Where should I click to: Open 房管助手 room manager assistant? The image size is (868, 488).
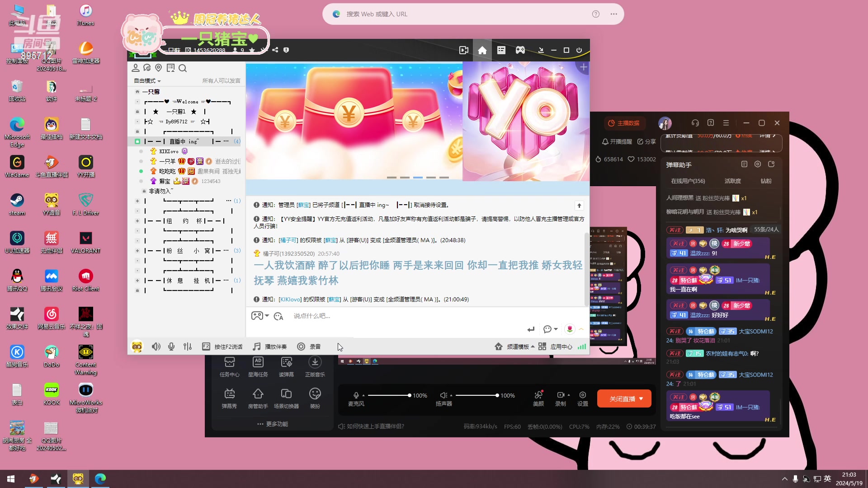click(258, 398)
